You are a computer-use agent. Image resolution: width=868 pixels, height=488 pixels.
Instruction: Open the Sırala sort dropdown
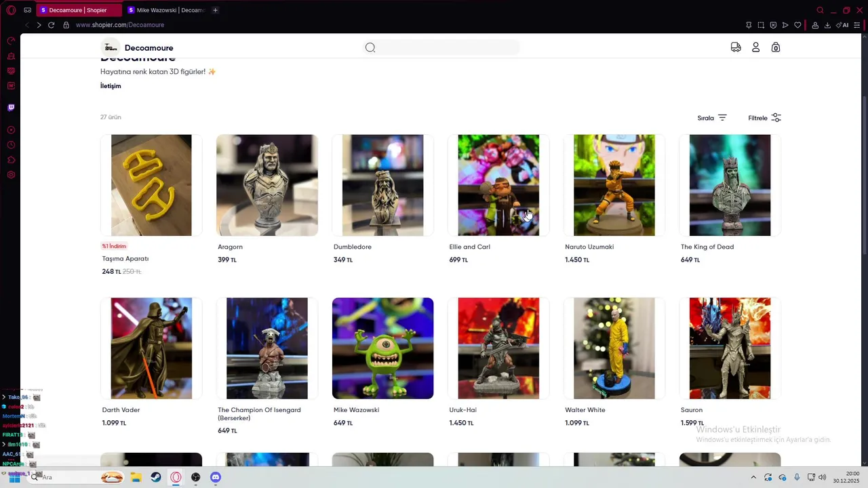point(712,118)
